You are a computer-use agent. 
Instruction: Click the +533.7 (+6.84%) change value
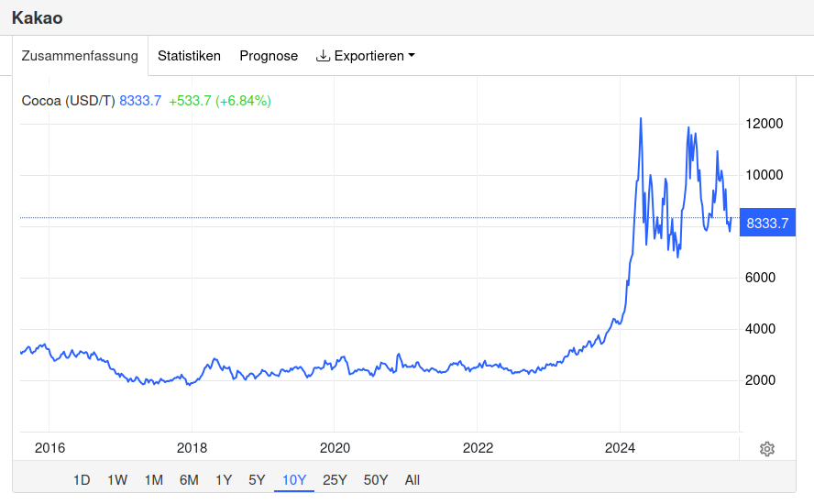click(220, 101)
